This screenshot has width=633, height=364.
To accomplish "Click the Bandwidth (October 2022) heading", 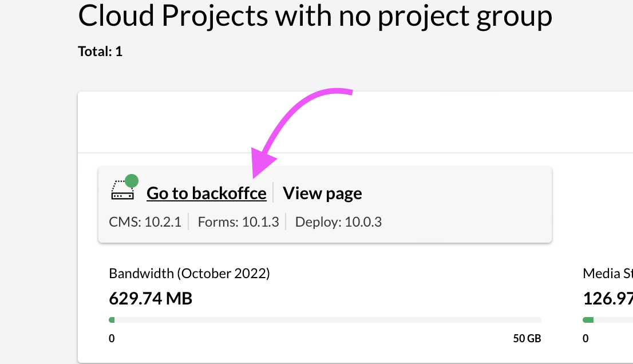I will pyautogui.click(x=189, y=273).
